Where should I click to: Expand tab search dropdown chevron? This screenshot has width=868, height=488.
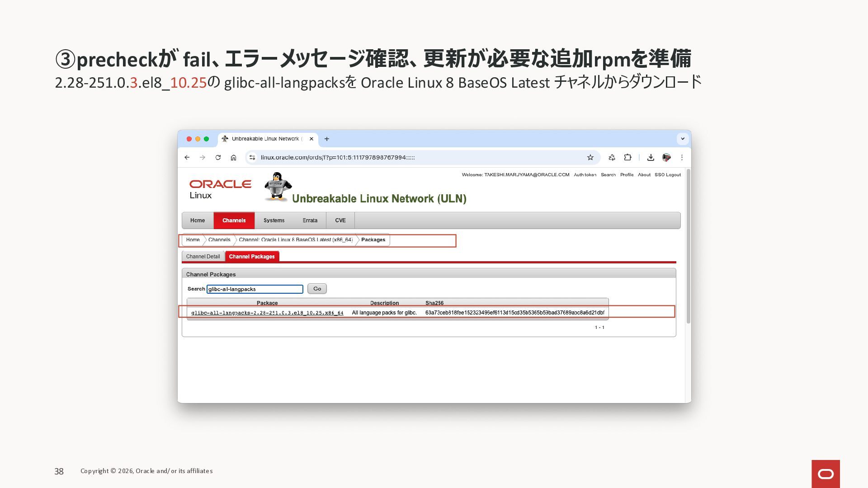click(683, 139)
